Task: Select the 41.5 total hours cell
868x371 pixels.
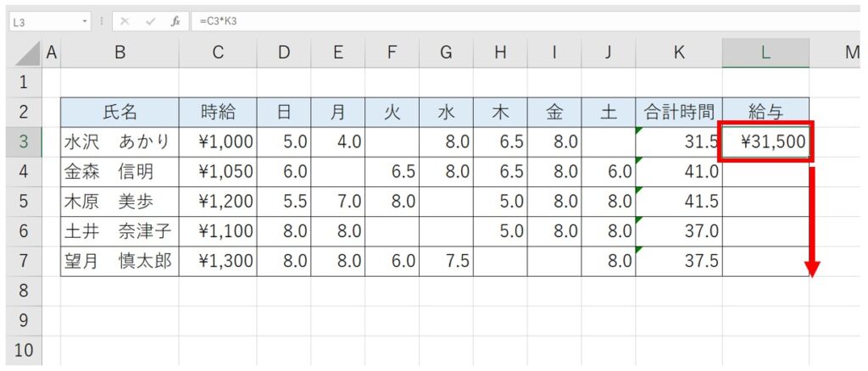Action: click(x=679, y=202)
